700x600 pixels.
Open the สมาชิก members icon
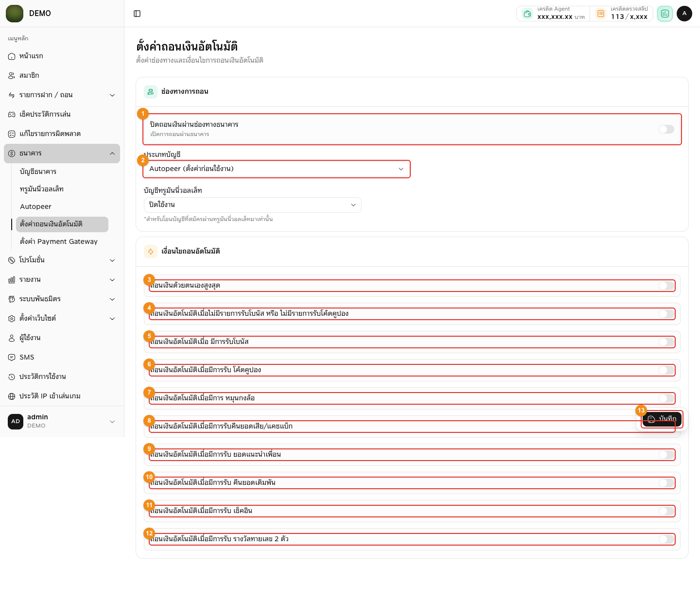click(x=12, y=76)
